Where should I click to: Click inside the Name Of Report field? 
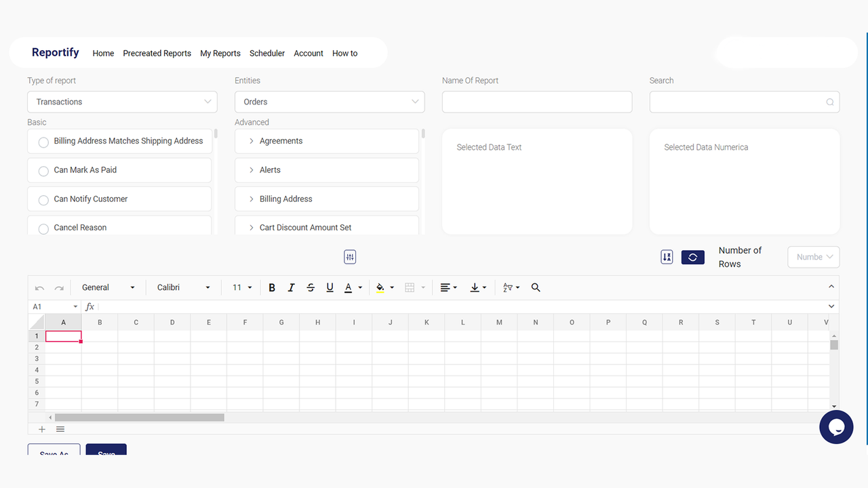click(x=536, y=102)
